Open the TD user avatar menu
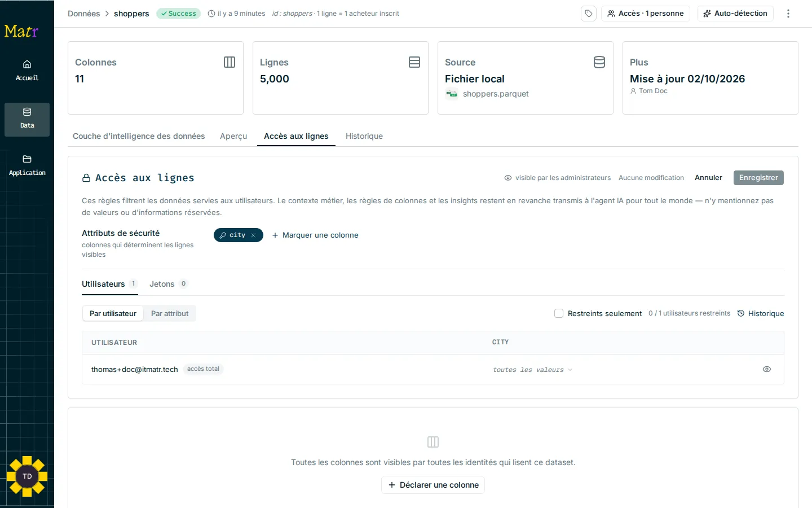 point(27,476)
